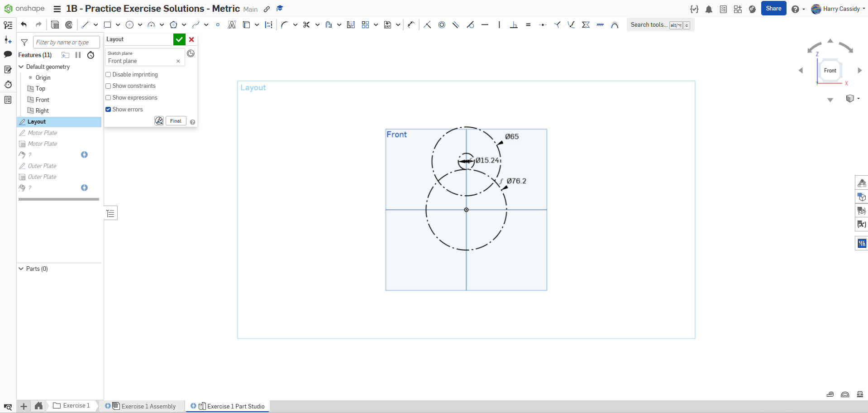
Task: Collapse the Parts (0) section
Action: [21, 269]
